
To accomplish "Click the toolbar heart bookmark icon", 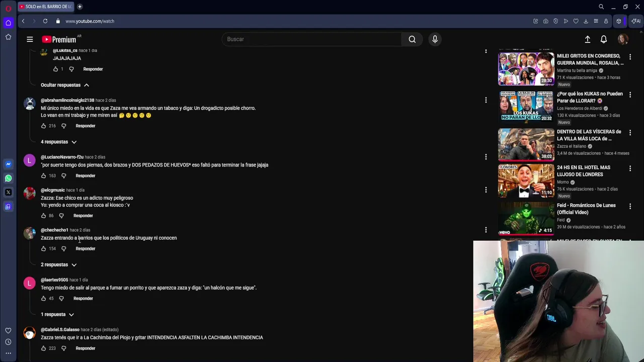I will click(x=576, y=21).
